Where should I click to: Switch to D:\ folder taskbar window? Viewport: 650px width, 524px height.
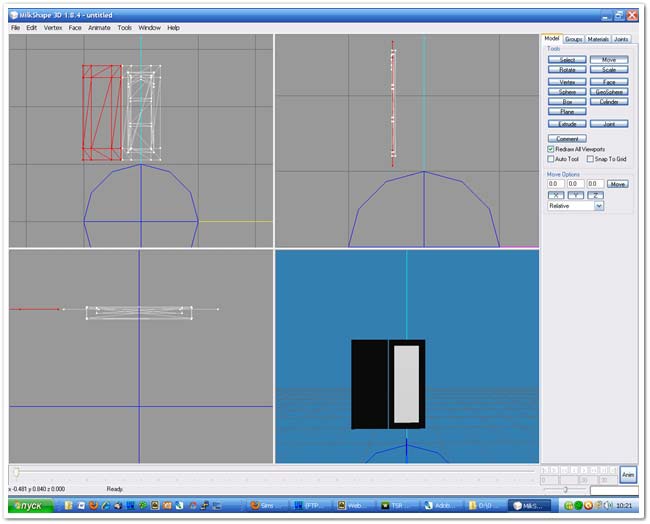point(485,506)
